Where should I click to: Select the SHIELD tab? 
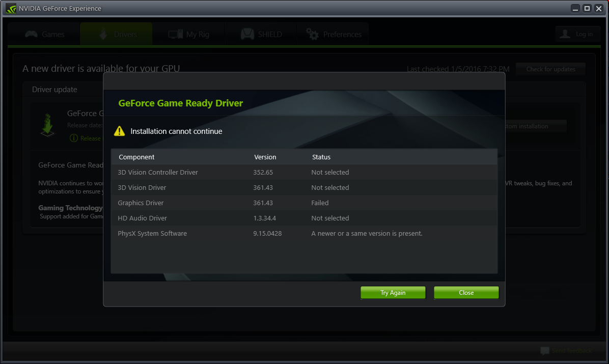click(261, 34)
